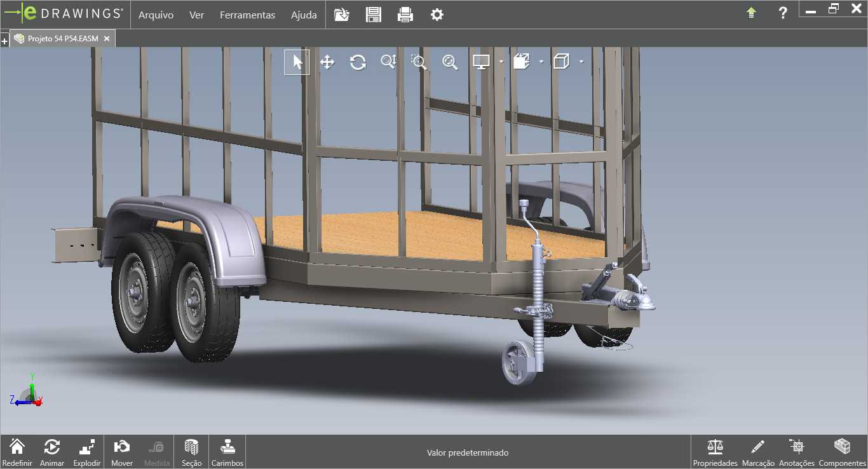Click the question mark help icon
868x469 pixels.
[x=783, y=13]
